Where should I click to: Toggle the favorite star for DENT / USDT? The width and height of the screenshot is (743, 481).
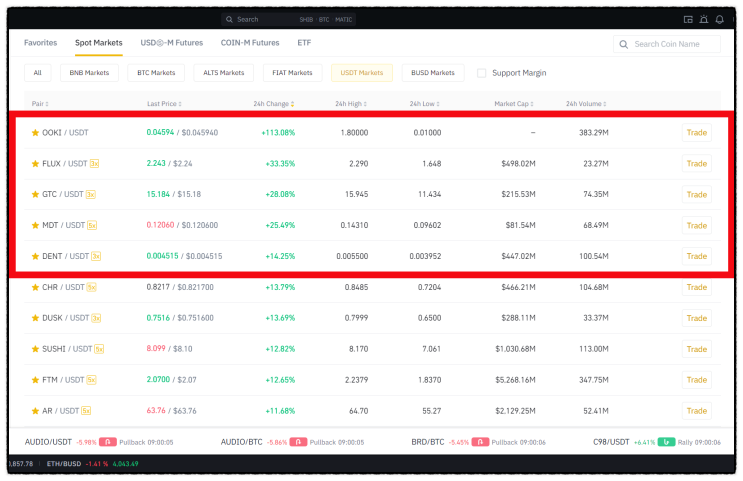point(35,256)
